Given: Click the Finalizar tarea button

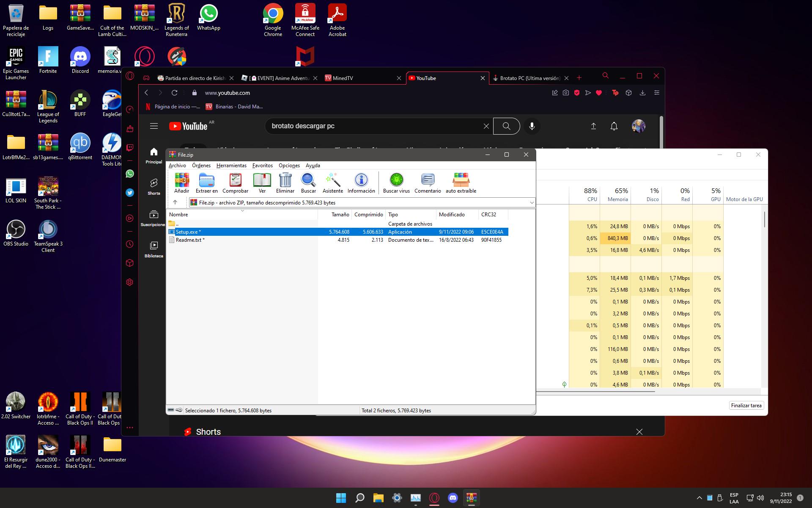Looking at the screenshot, I should [x=746, y=406].
